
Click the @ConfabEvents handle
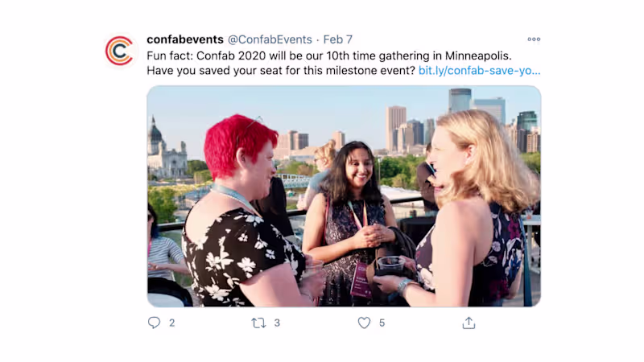point(270,39)
